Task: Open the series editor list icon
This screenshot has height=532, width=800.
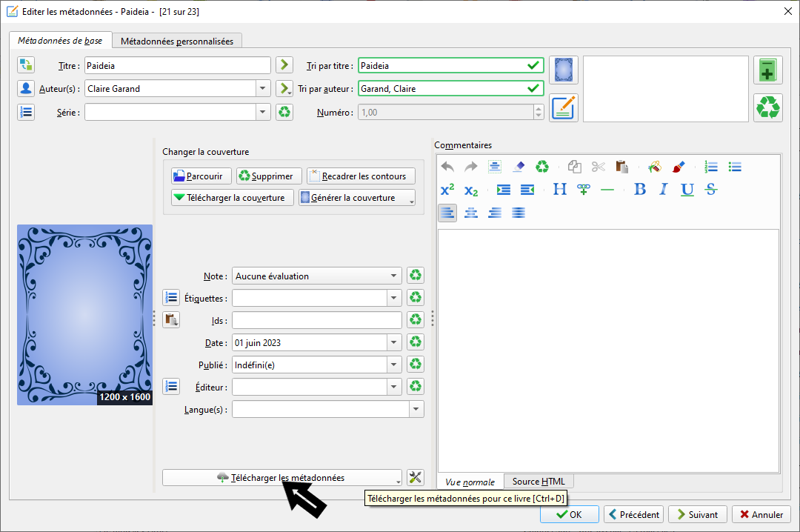Action: coord(25,112)
